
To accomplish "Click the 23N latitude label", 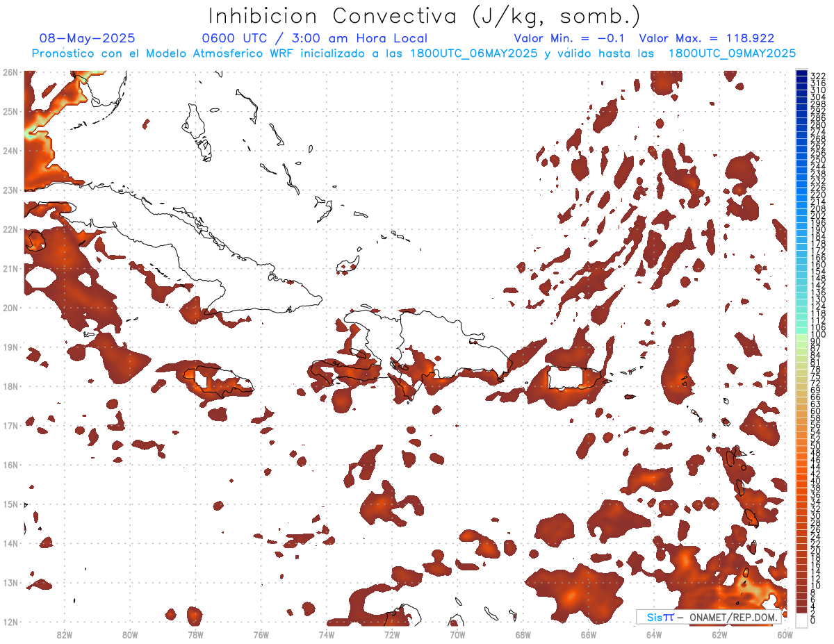I will click(x=10, y=190).
